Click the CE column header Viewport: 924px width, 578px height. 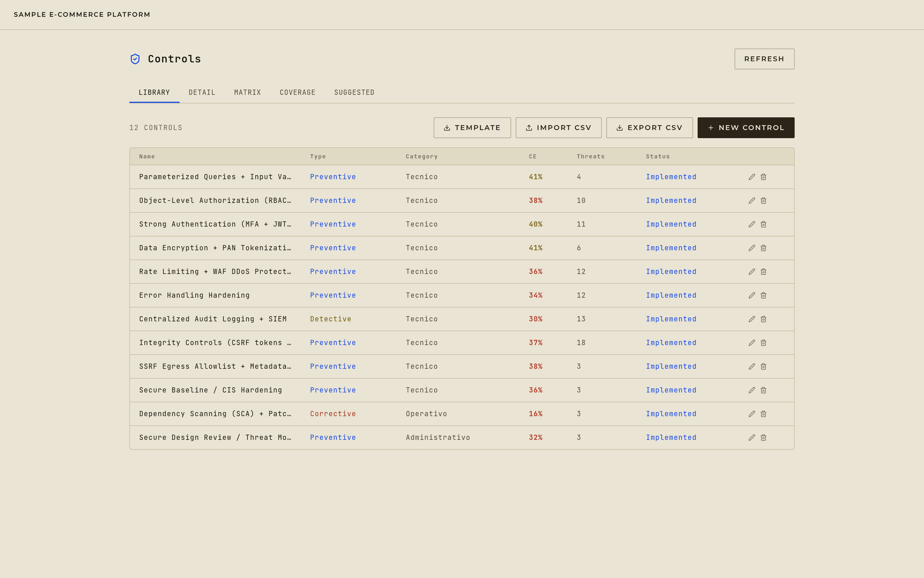[x=533, y=156]
